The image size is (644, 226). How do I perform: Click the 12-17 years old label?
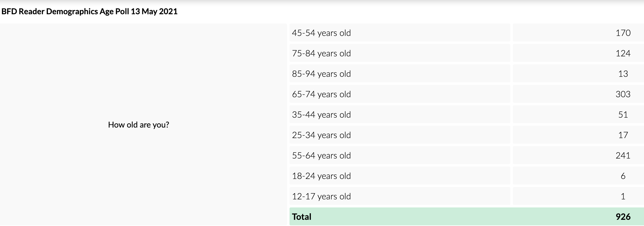coord(321,196)
